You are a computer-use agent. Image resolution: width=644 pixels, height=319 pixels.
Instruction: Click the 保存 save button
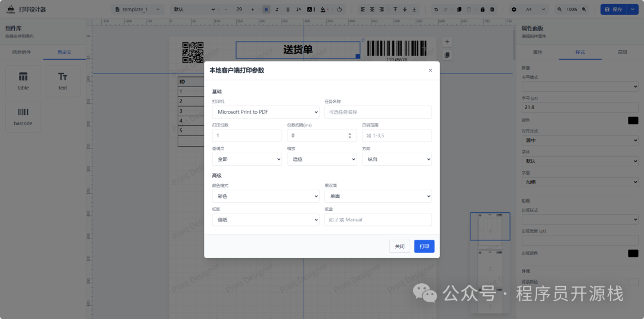[614, 9]
